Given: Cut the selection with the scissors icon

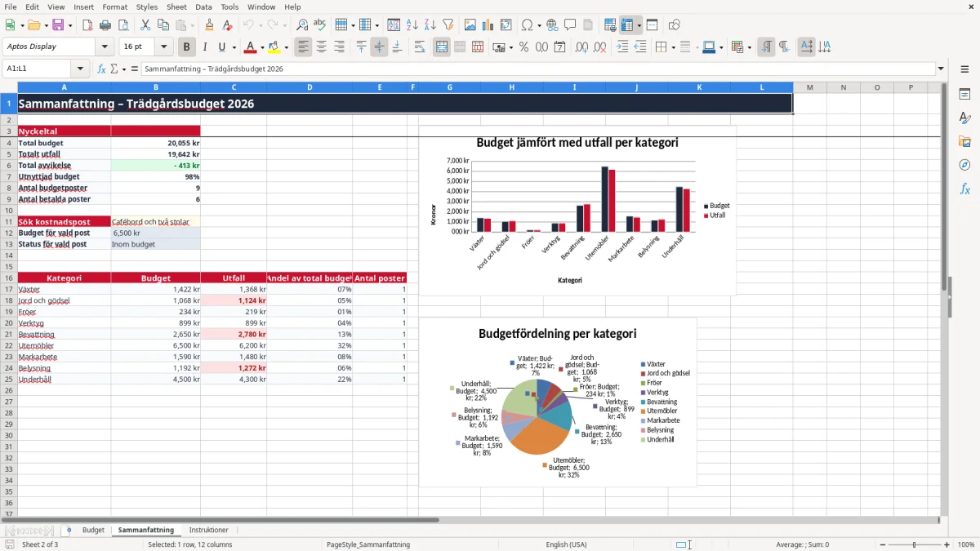Looking at the screenshot, I should tap(145, 25).
